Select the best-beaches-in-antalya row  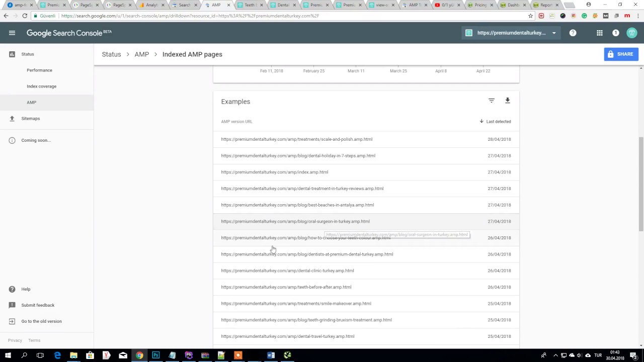(x=366, y=205)
